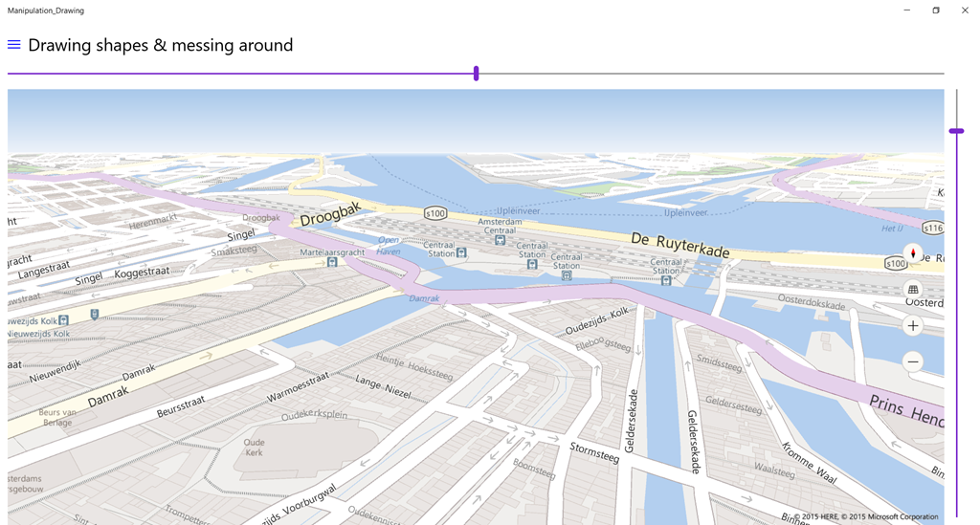Viewport: 980px width, 525px height.
Task: Click the Beurs van Berlage label
Action: pyautogui.click(x=57, y=417)
